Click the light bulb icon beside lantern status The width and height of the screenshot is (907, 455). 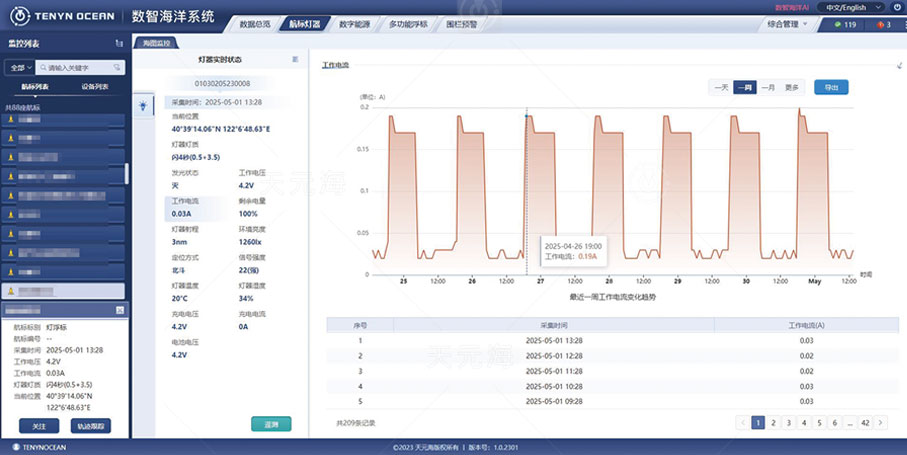click(x=142, y=105)
